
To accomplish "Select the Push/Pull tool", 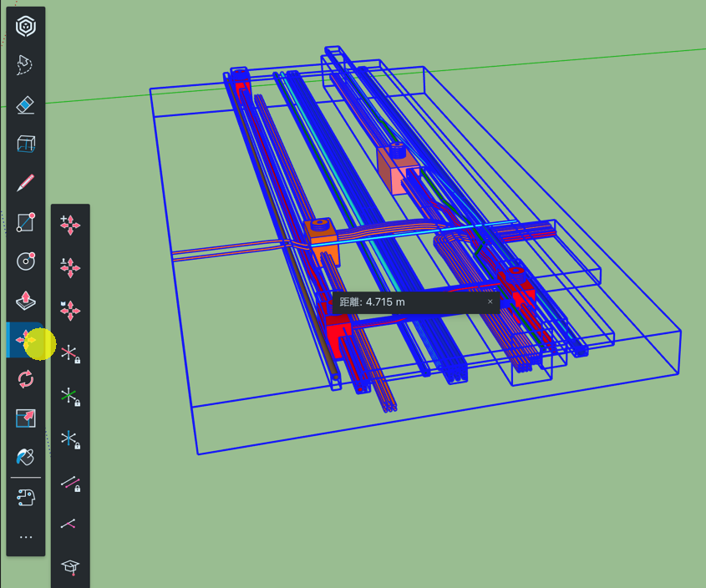I will 26,301.
